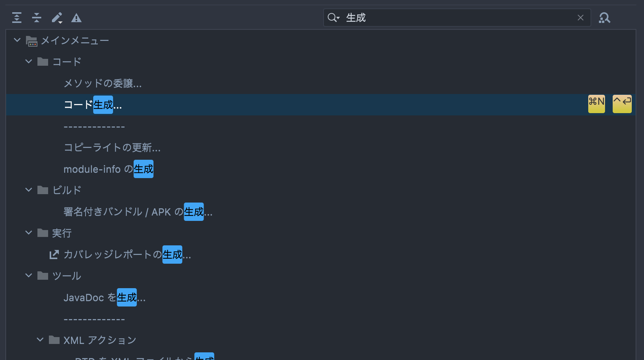Viewport: 644px width, 360px height.
Task: Collapse the ビルド folder node
Action: click(29, 190)
